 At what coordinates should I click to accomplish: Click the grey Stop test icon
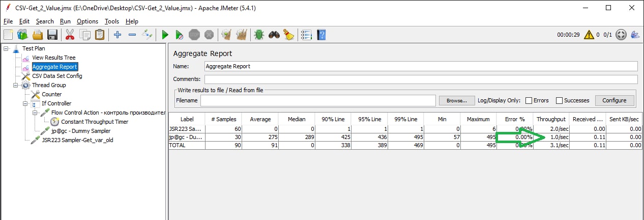pos(194,35)
